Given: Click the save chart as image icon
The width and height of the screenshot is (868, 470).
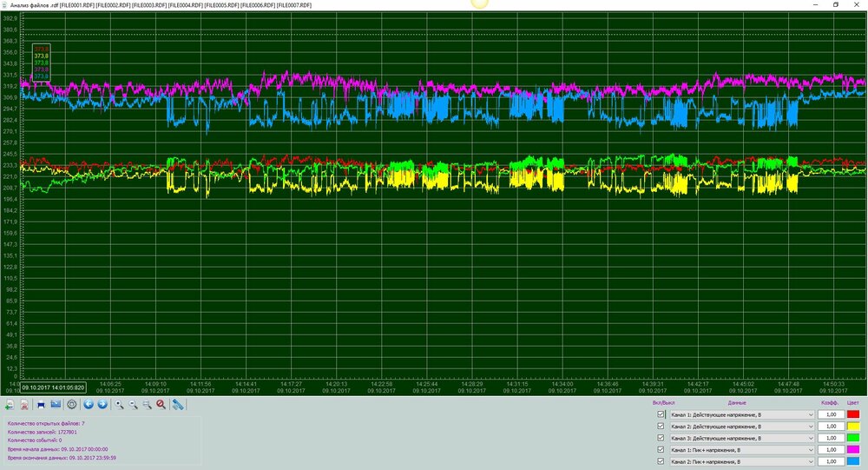Looking at the screenshot, I should [56, 404].
